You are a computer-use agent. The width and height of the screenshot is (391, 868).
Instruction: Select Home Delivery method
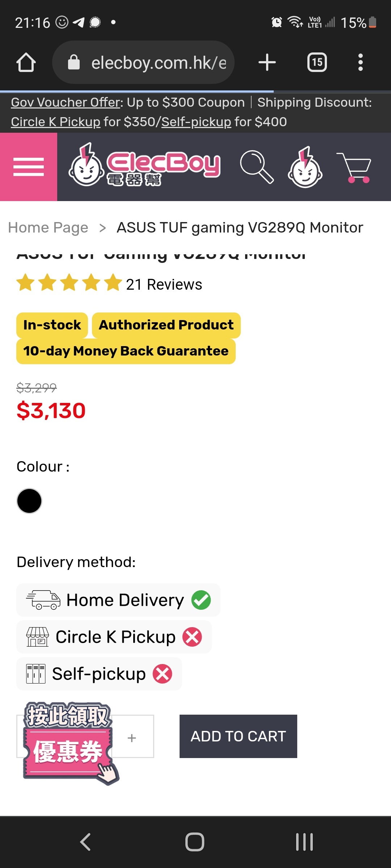118,600
